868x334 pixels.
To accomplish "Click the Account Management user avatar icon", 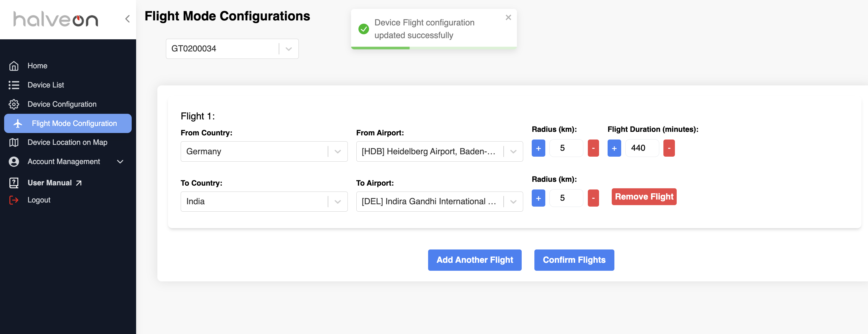I will click(x=14, y=162).
